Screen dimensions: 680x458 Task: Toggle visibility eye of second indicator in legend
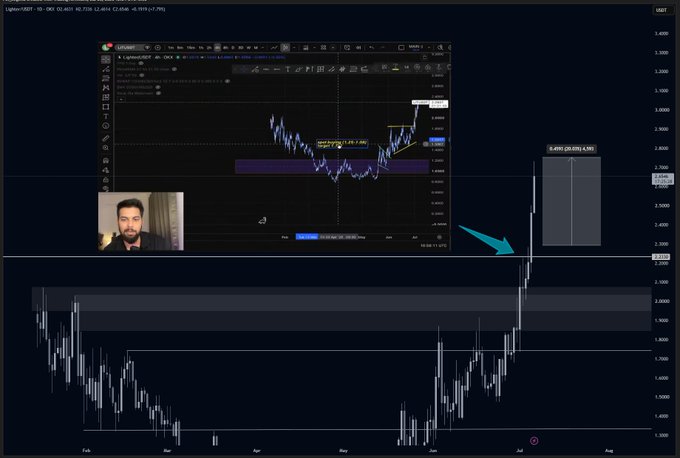174,69
